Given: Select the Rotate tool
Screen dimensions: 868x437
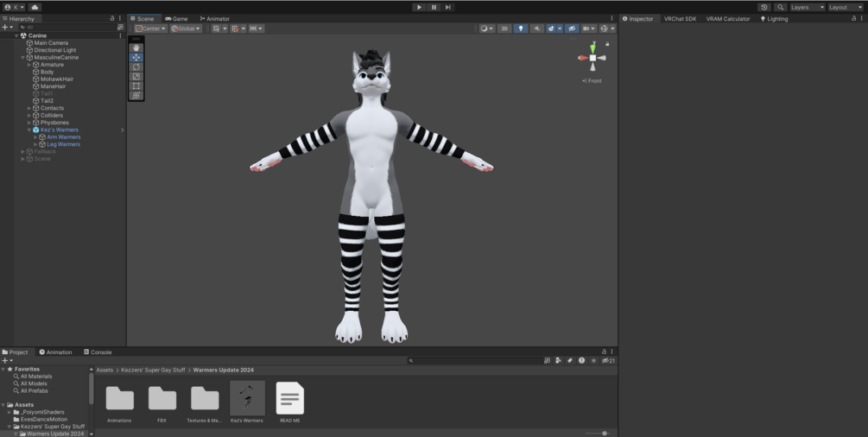Looking at the screenshot, I should pyautogui.click(x=136, y=67).
